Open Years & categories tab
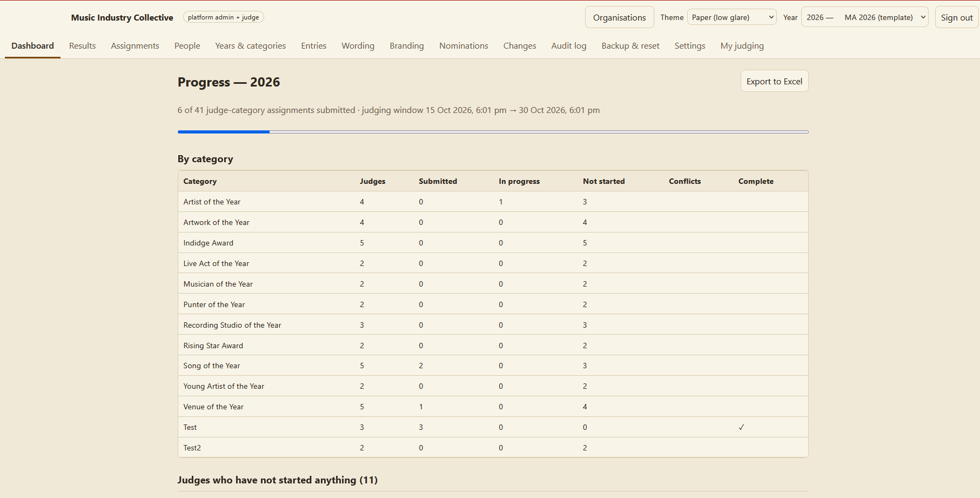The width and height of the screenshot is (980, 498). click(x=250, y=46)
